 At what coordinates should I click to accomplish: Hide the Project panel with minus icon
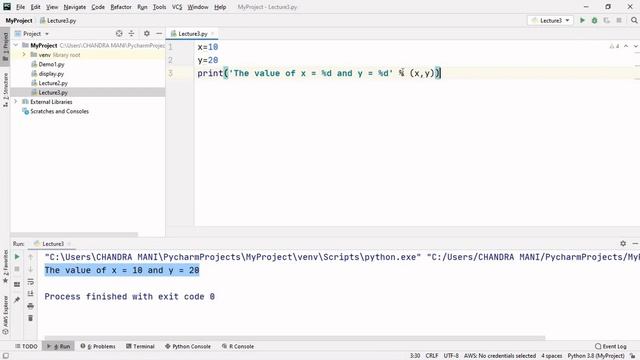pyautogui.click(x=159, y=33)
